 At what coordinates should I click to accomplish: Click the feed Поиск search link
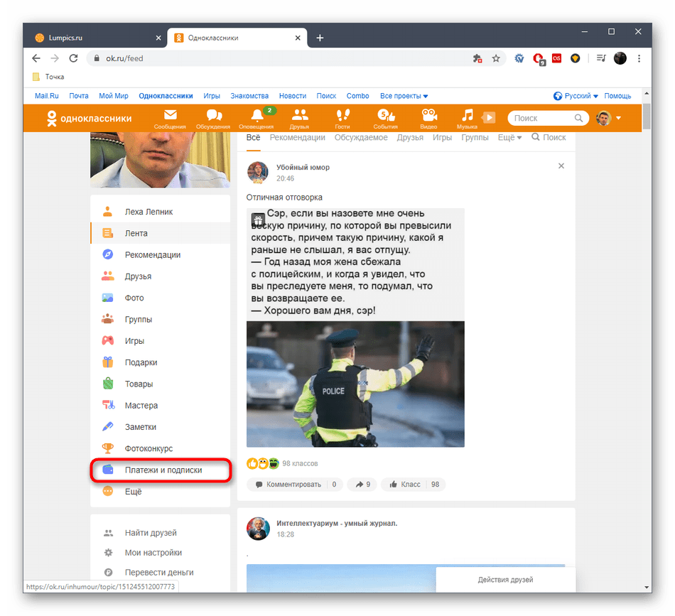549,137
